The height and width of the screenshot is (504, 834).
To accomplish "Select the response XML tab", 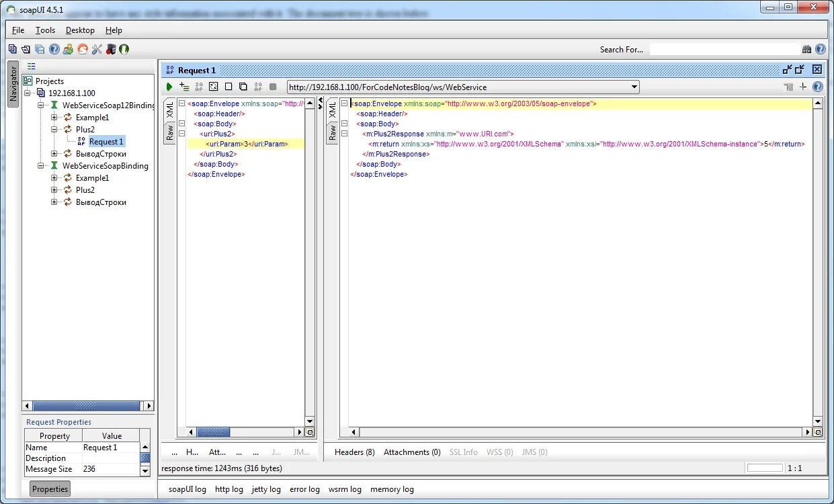I will [332, 111].
